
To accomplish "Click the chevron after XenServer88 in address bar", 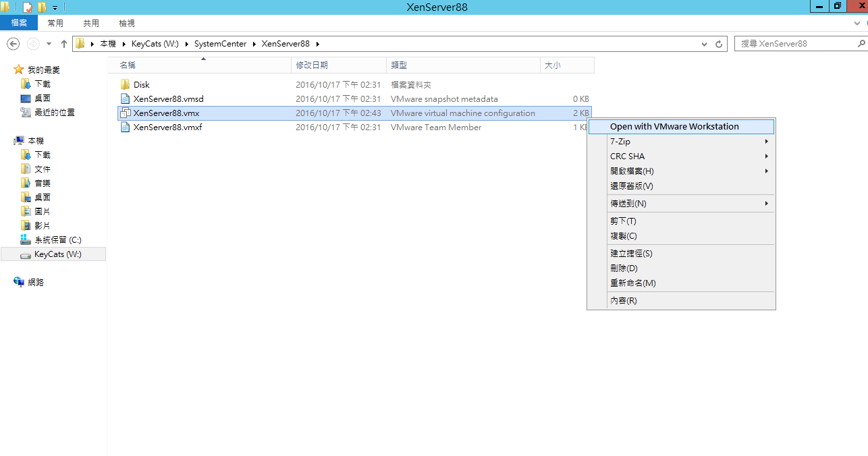I will [317, 44].
